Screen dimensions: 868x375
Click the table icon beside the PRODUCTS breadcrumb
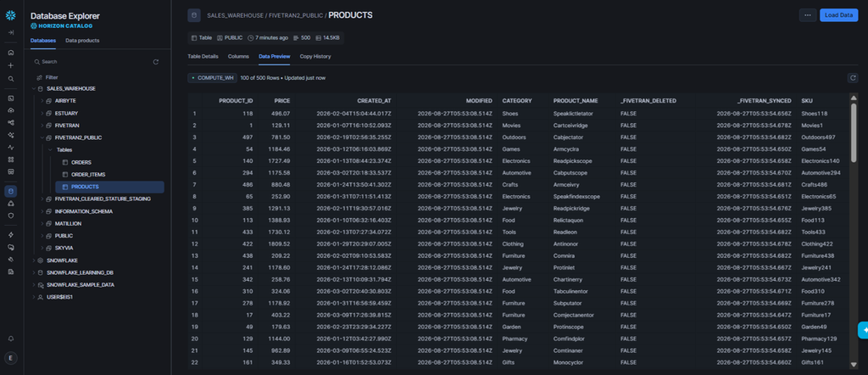click(194, 15)
